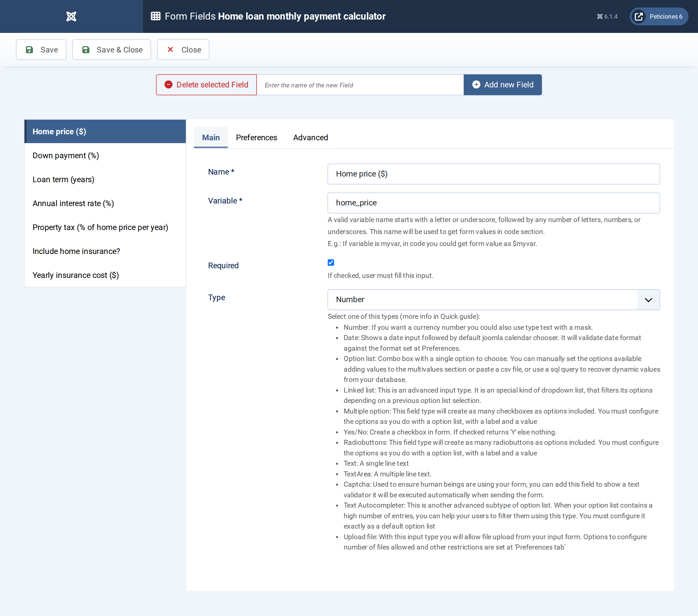Click the new Field name input
The width and height of the screenshot is (698, 616).
pyautogui.click(x=360, y=85)
